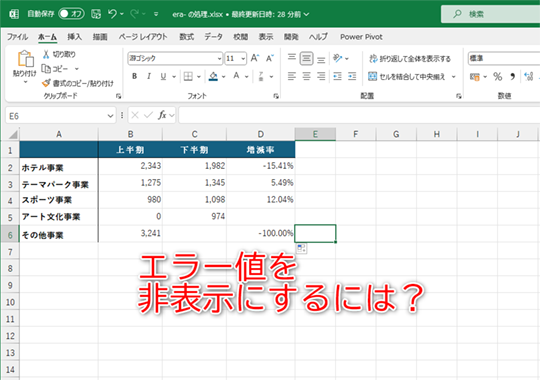Open the underline style dropdown arrow
The width and height of the screenshot is (540, 380).
coord(174,76)
